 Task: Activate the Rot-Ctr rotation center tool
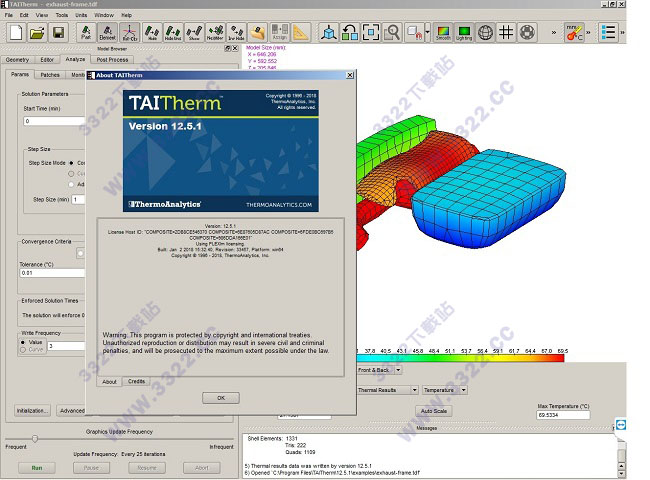coord(129,32)
